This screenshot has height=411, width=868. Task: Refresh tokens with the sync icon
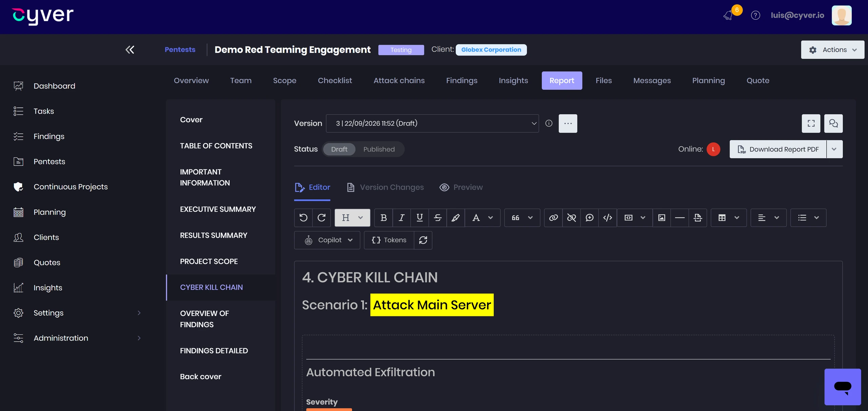tap(423, 240)
